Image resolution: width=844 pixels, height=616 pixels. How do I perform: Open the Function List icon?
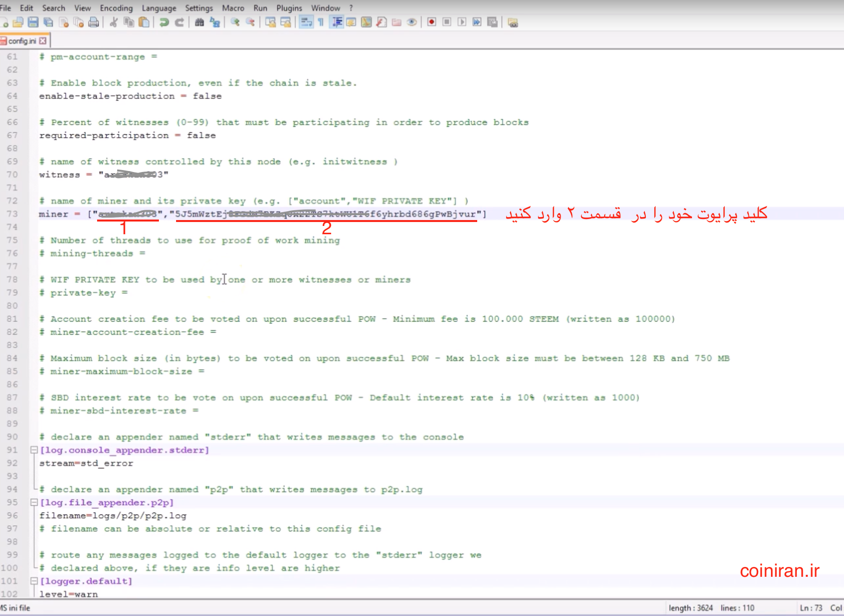coord(382,22)
